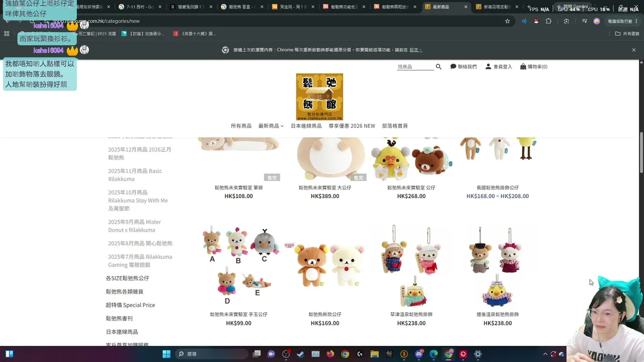The height and width of the screenshot is (362, 644).
Task: Click the 道後溫泉鬆弛熊掛飾 title text
Action: click(x=498, y=314)
